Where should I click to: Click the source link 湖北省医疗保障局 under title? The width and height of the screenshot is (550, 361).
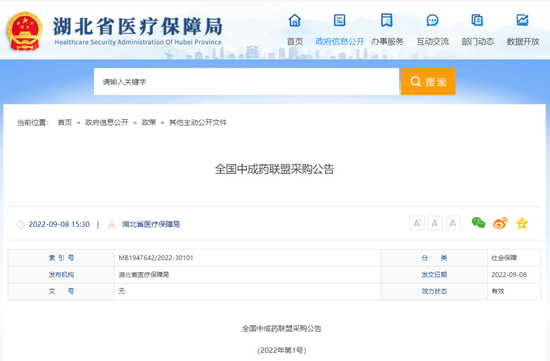pos(151,224)
